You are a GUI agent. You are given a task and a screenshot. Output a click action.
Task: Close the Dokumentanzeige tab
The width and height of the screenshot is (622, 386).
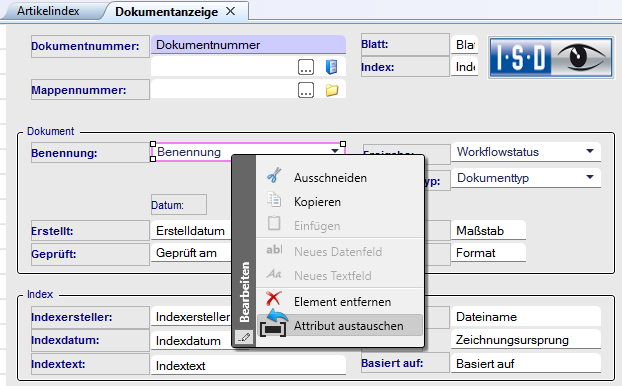[230, 11]
